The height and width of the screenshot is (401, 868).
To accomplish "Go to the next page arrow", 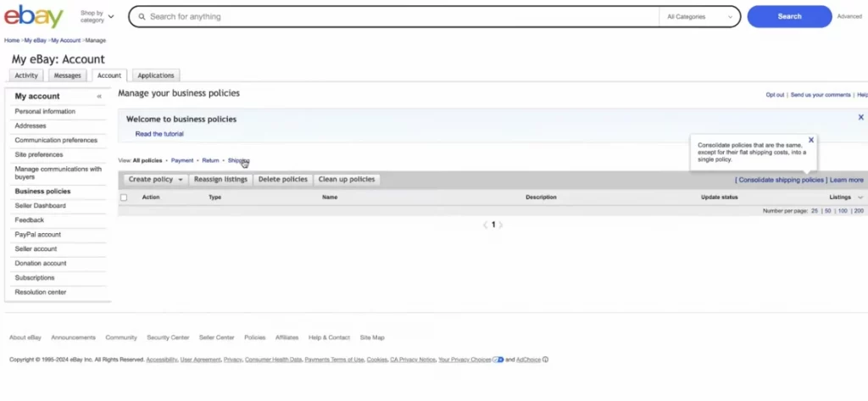I will [x=501, y=225].
